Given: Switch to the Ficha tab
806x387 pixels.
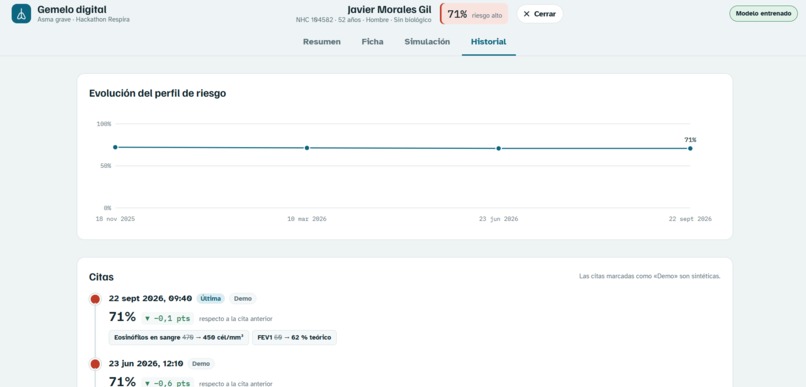Looking at the screenshot, I should (x=372, y=42).
